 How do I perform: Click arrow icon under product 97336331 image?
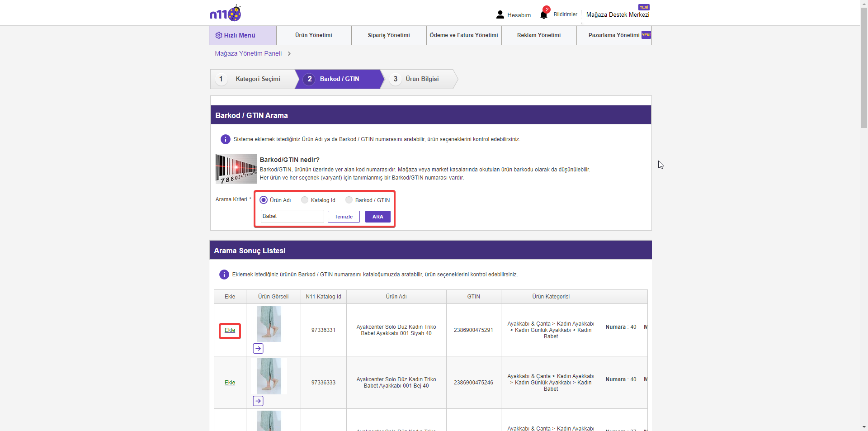[258, 348]
